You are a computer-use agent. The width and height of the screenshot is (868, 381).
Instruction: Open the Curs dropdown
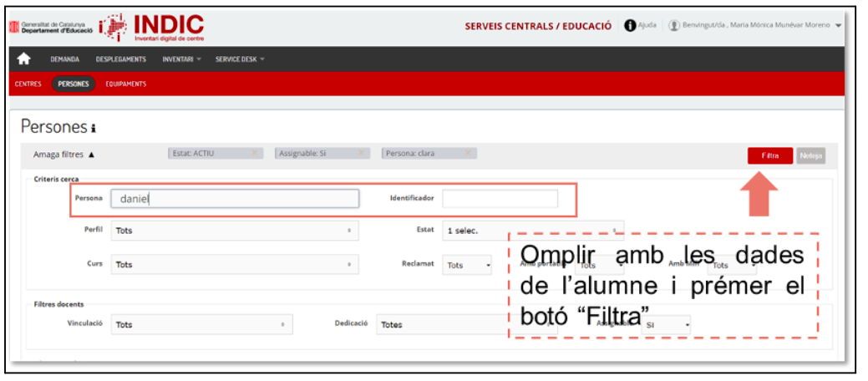[234, 265]
